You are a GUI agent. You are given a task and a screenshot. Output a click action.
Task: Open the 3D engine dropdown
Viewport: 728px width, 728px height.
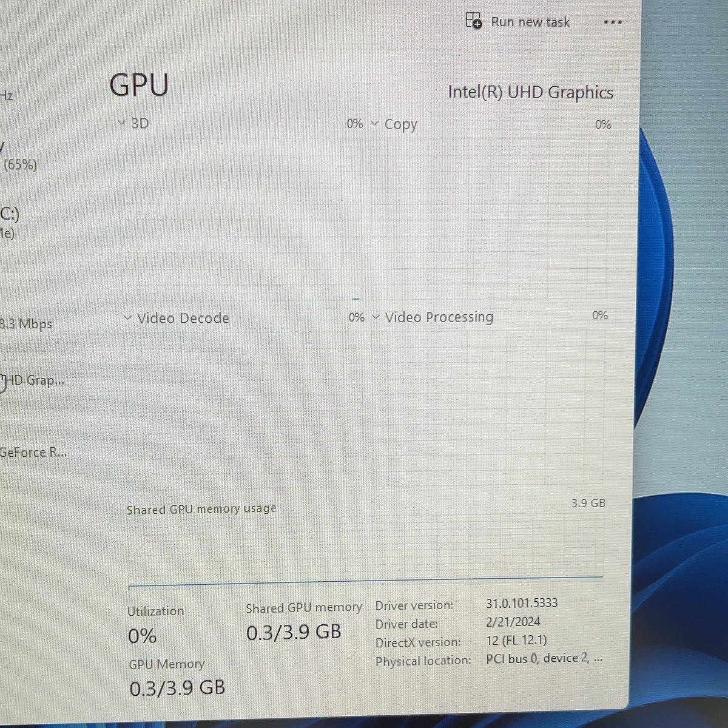tap(121, 123)
